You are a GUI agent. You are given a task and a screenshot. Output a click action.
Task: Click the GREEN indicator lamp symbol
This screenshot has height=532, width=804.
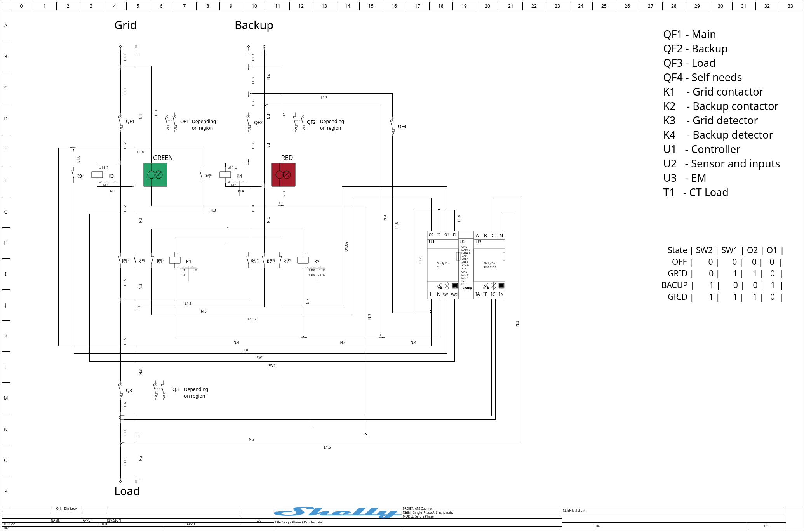pyautogui.click(x=155, y=175)
